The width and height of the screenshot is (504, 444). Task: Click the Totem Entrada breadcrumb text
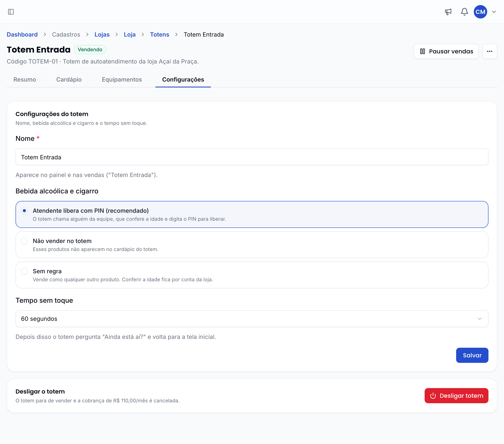click(204, 34)
